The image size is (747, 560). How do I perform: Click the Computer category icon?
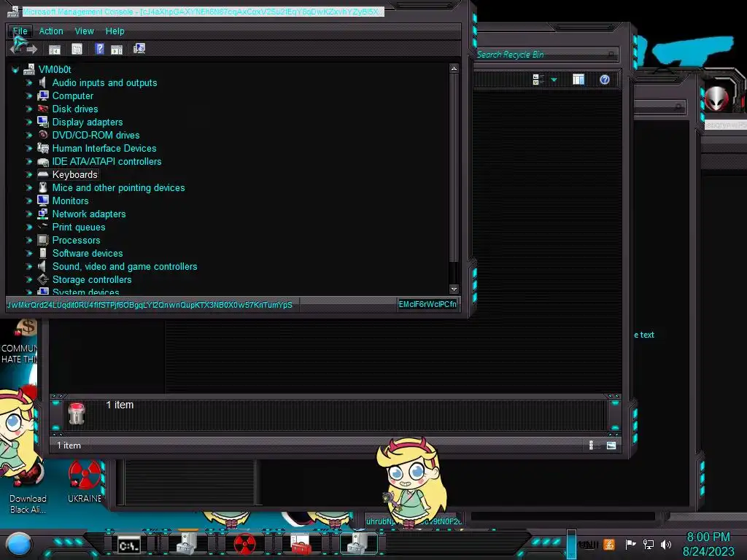(43, 96)
